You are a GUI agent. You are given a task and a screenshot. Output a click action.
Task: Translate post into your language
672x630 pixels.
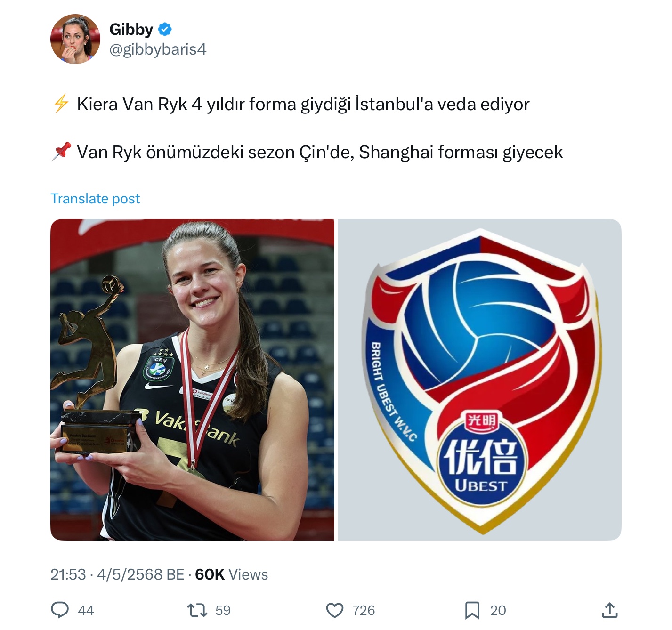pyautogui.click(x=95, y=199)
